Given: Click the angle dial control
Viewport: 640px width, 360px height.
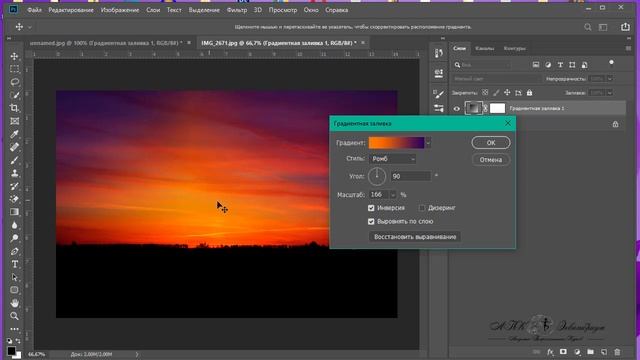Looking at the screenshot, I should pos(377,176).
